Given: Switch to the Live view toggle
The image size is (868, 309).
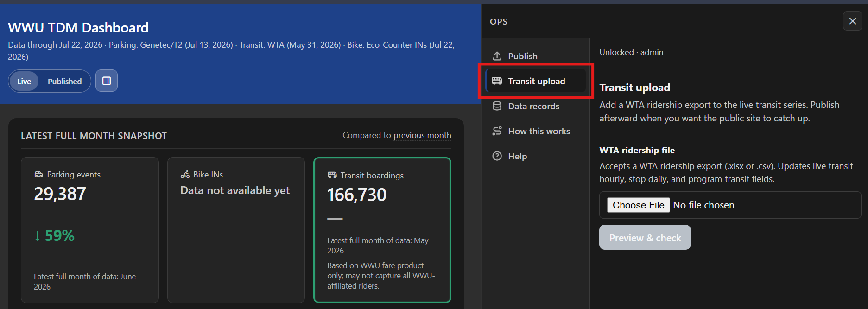Looking at the screenshot, I should click(24, 82).
